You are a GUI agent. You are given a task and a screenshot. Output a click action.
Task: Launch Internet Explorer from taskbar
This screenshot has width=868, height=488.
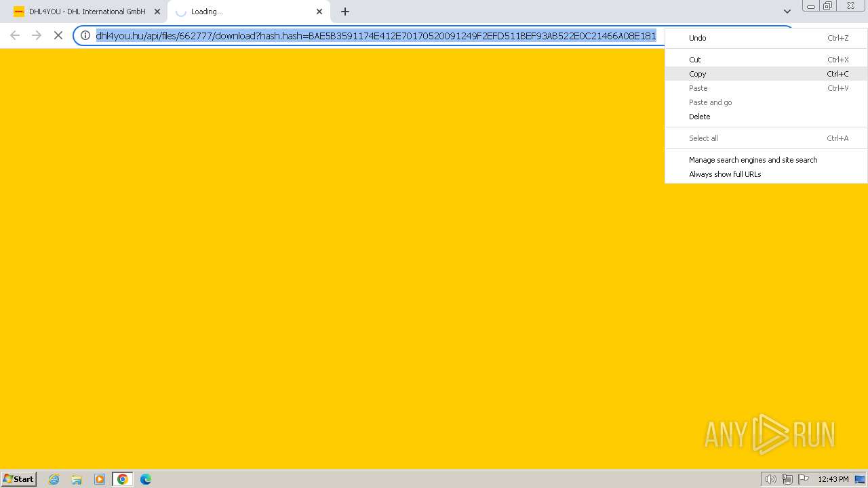click(54, 479)
